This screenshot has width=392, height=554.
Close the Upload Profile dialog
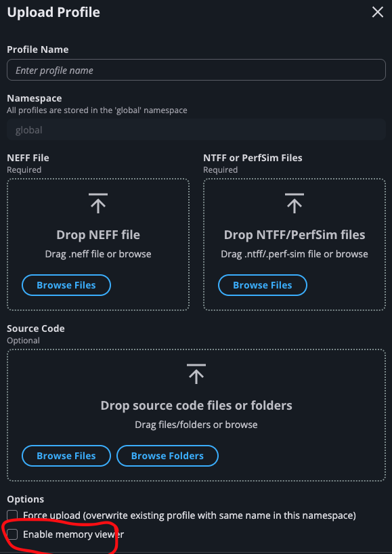(x=378, y=12)
